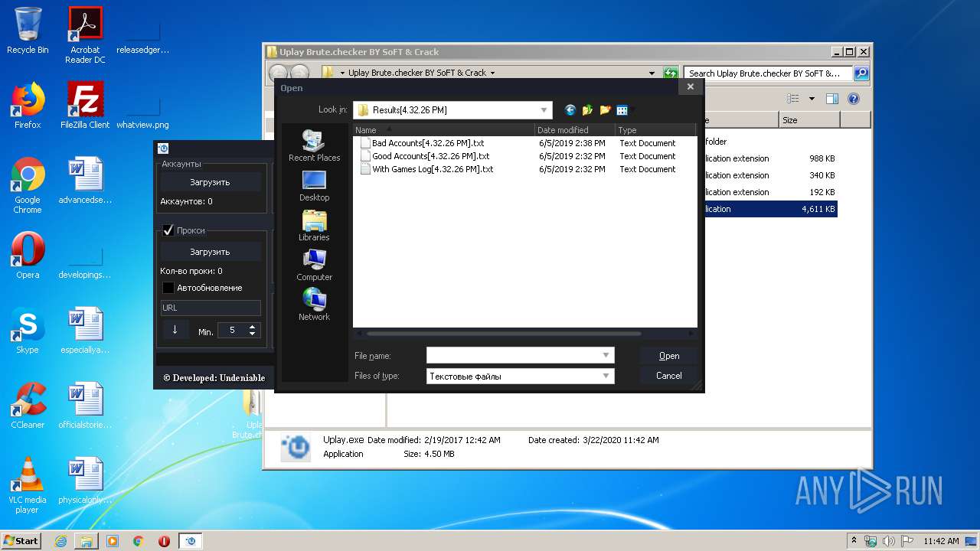This screenshot has height=551, width=980.
Task: Click Загрузить button under Аккаунты
Action: coord(210,182)
